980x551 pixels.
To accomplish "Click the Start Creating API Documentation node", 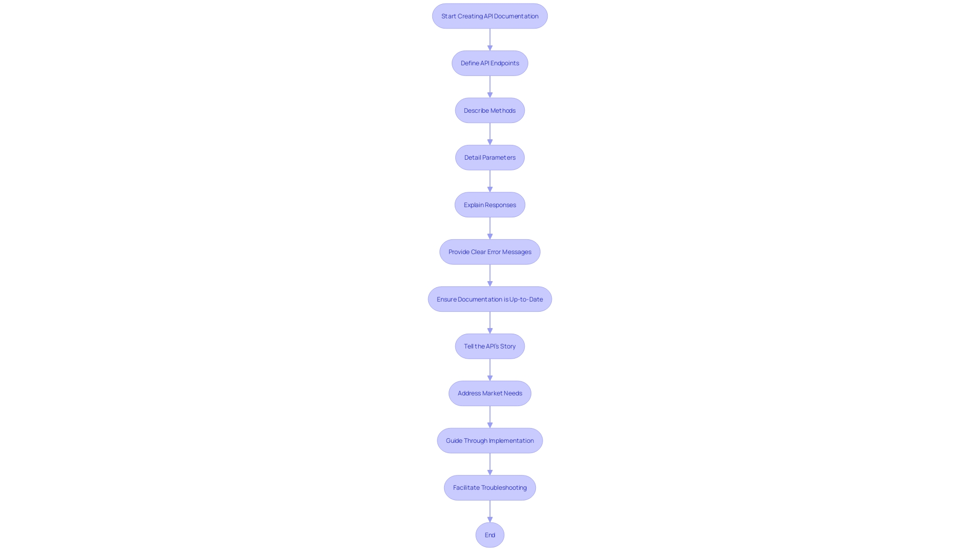I will [489, 15].
